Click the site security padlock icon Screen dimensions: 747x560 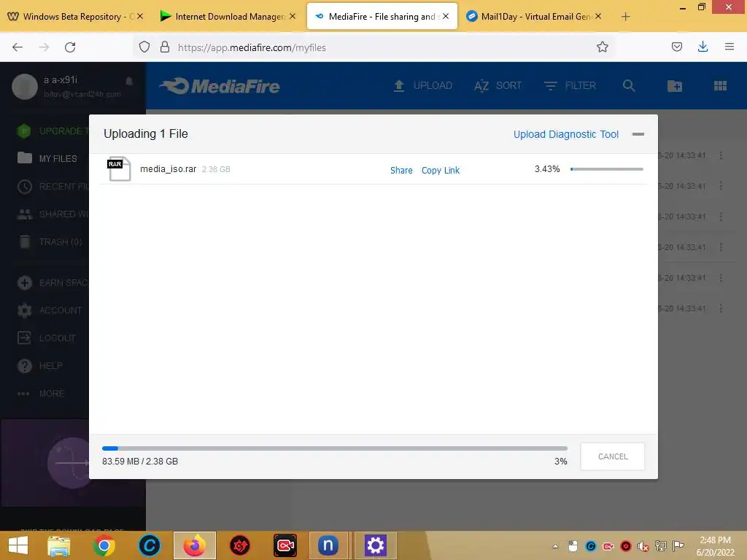tap(165, 47)
